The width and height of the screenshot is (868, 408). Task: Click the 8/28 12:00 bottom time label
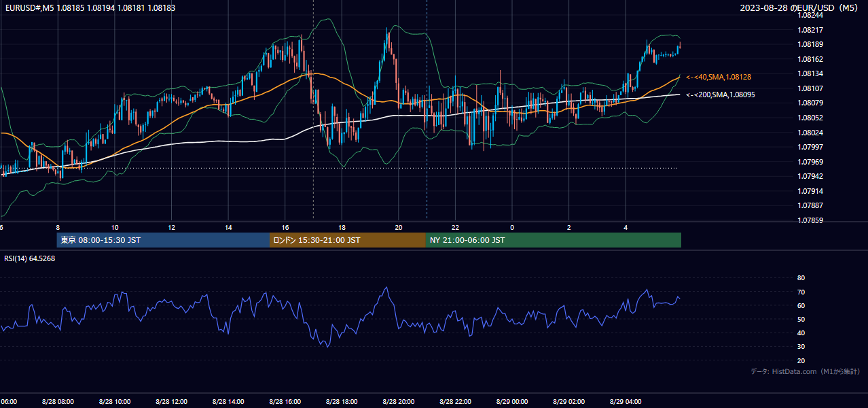(x=171, y=402)
